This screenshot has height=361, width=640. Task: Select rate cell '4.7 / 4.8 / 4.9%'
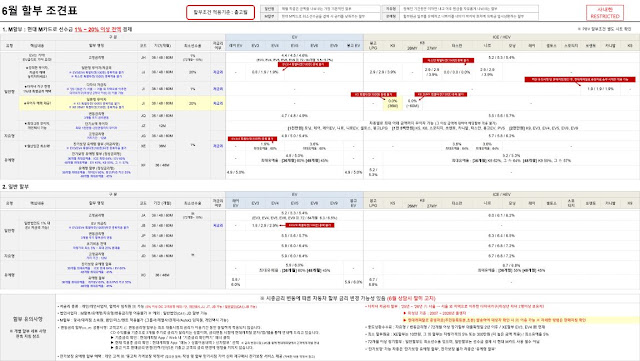click(x=295, y=116)
